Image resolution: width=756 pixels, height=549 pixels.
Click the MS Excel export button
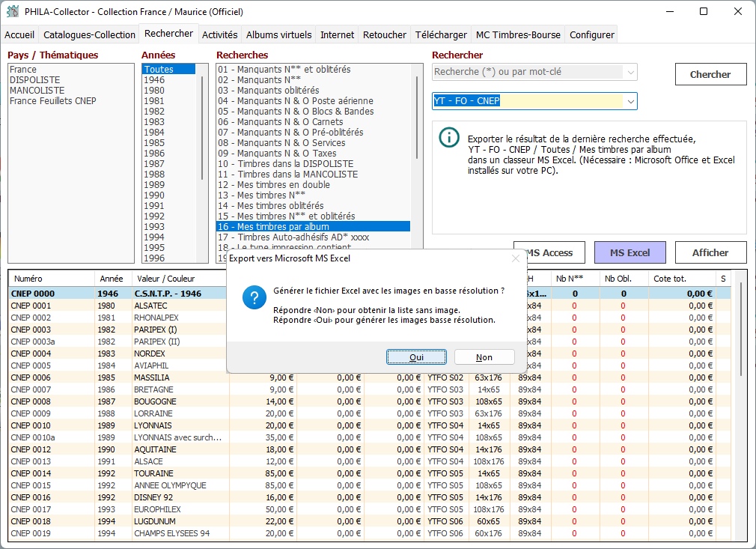(x=630, y=252)
